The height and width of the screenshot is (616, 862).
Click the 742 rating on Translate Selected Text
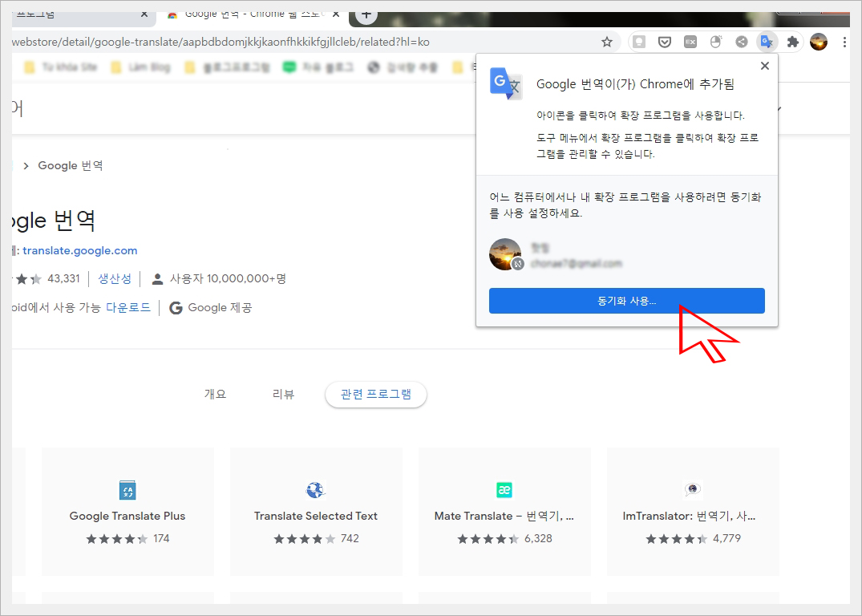click(x=350, y=538)
